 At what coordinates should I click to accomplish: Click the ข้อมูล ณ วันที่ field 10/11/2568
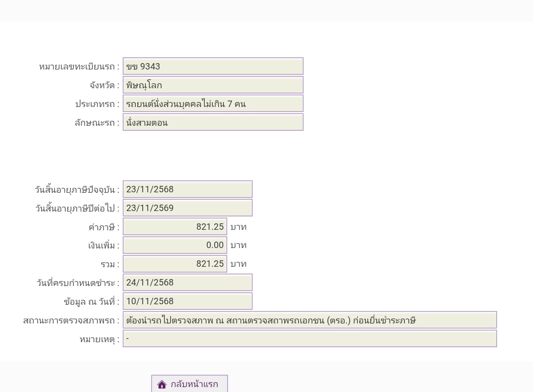point(188,301)
